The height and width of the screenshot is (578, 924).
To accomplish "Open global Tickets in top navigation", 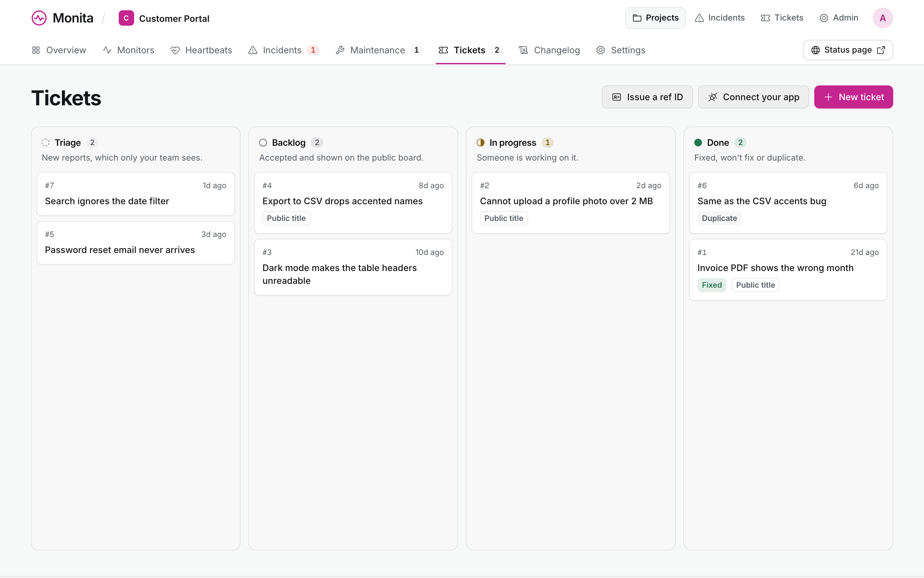I will (782, 18).
